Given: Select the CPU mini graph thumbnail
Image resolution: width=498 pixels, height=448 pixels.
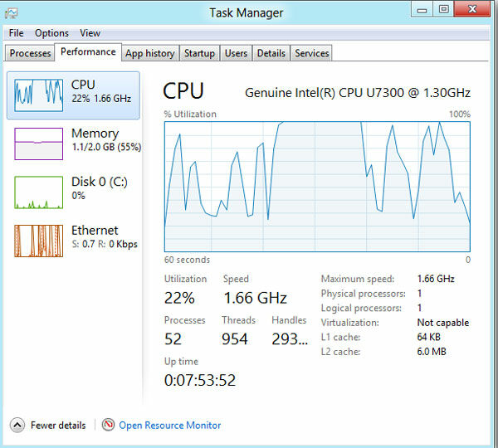Looking at the screenshot, I should click(x=39, y=95).
